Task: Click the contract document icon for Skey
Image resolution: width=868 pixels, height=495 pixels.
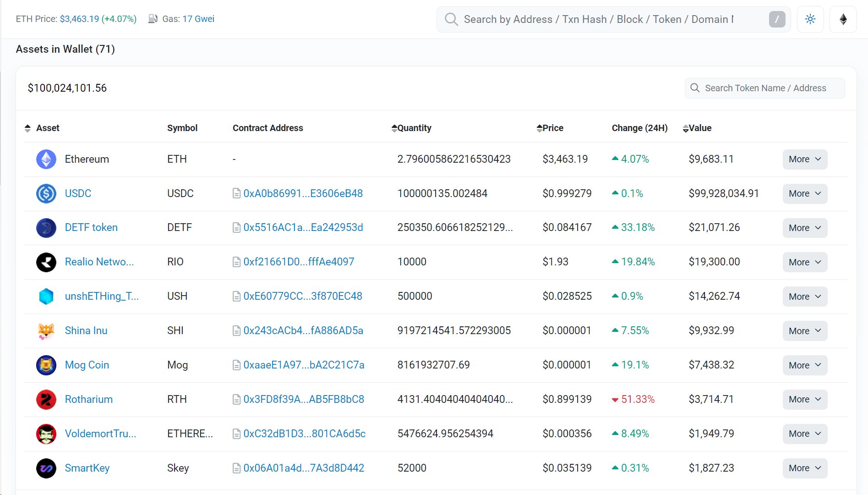Action: [x=236, y=468]
